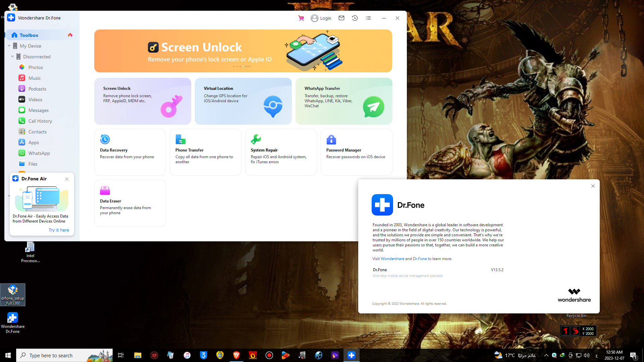Show hidden system tray icons
Viewport: 644px width, 362px height.
pos(546,355)
